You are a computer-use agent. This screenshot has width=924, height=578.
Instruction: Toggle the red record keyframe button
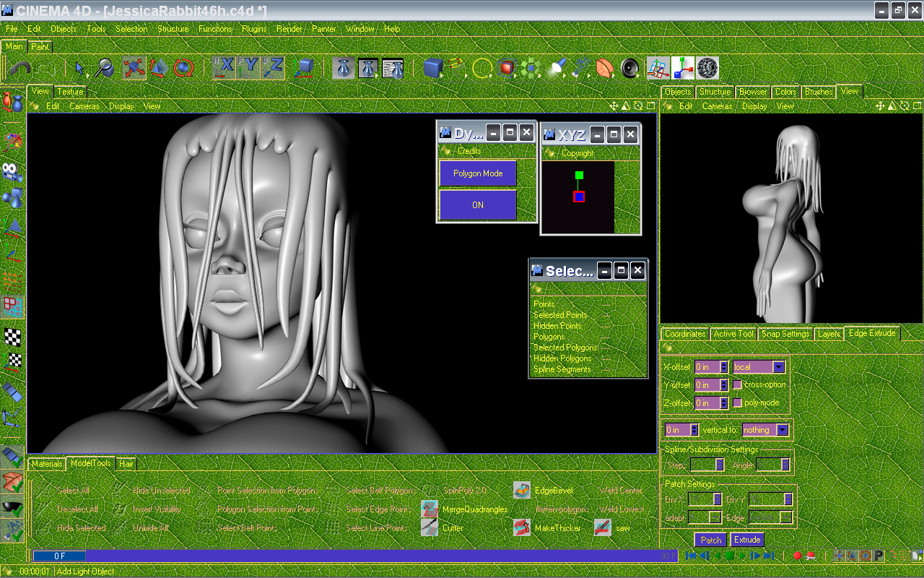point(797,556)
